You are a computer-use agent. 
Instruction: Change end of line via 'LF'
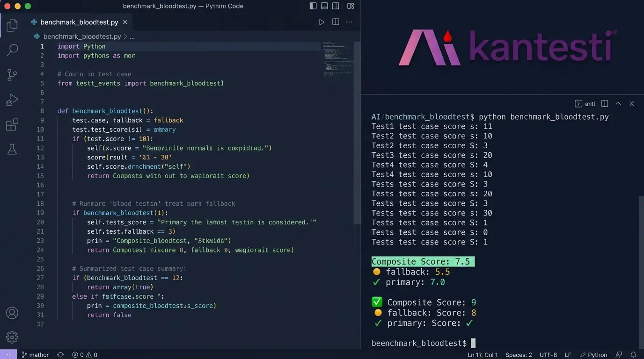568,354
